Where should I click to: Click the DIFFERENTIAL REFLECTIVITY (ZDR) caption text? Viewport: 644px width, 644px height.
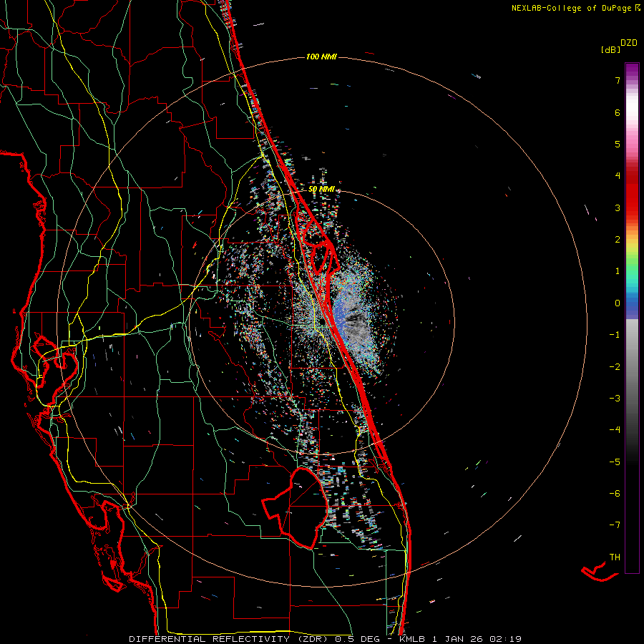[229, 639]
